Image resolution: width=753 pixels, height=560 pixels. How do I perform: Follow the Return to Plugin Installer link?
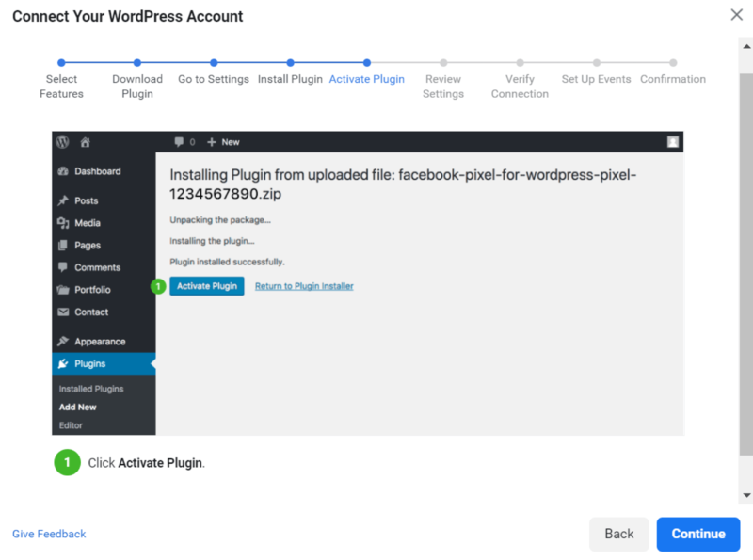click(304, 286)
